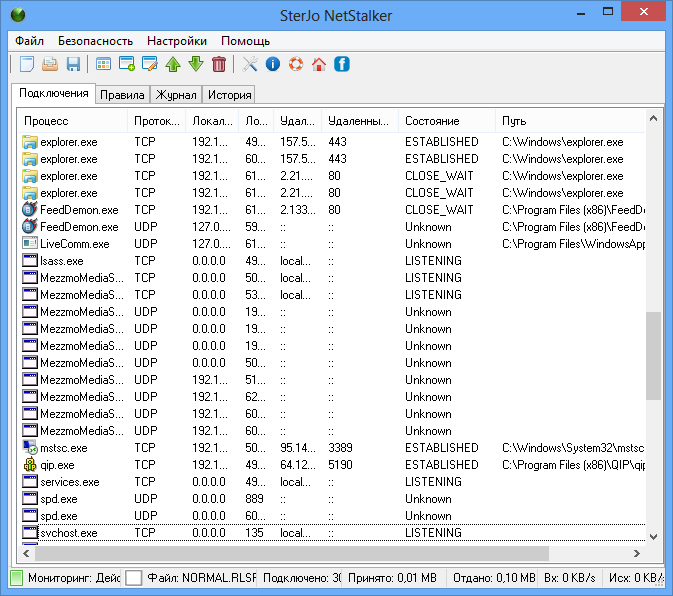Switch to the Журнал tab
Image resolution: width=673 pixels, height=596 pixels.
pos(176,95)
